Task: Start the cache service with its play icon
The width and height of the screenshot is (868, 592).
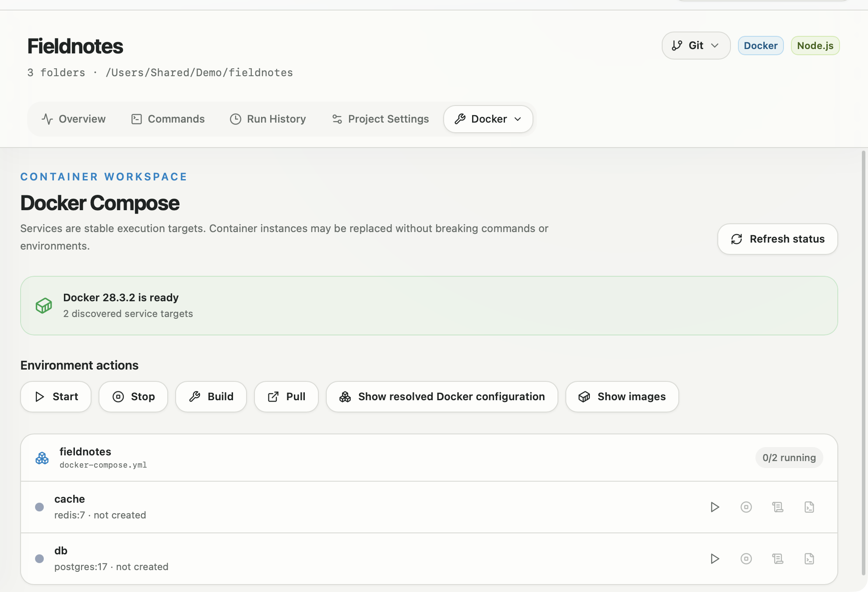Action: (715, 507)
